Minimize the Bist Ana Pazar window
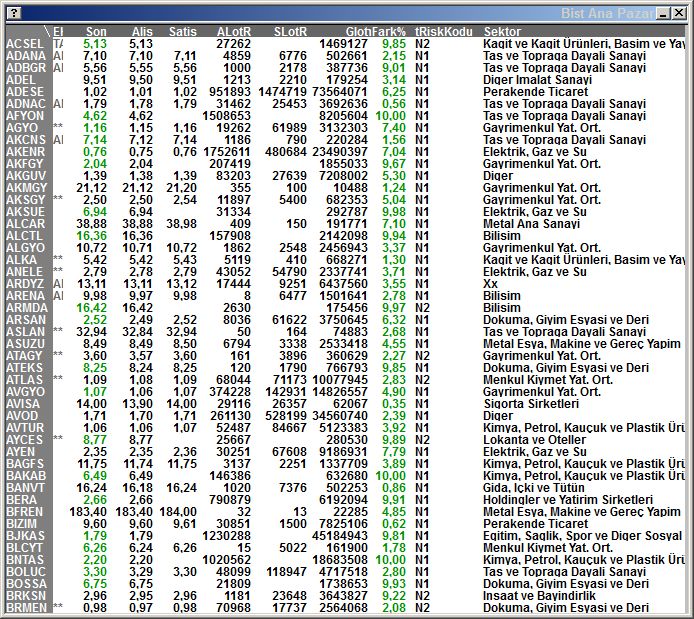This screenshot has height=619, width=694. pyautogui.click(x=663, y=13)
